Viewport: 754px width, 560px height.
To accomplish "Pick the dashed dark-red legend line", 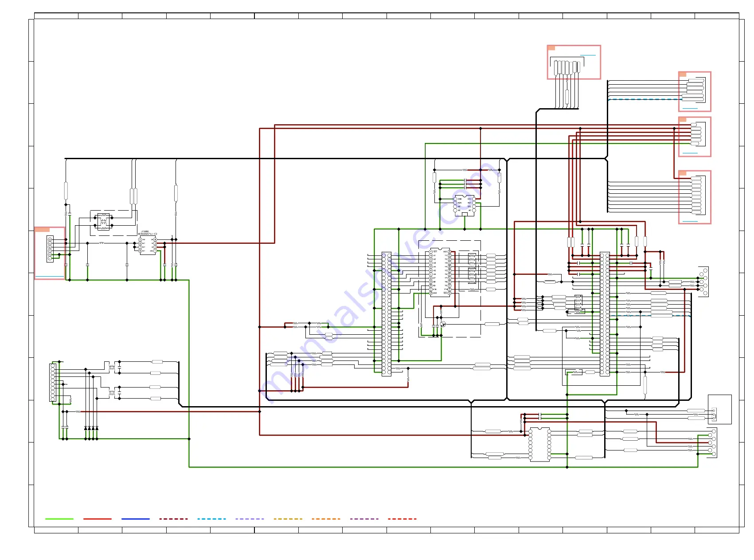I will point(174,519).
